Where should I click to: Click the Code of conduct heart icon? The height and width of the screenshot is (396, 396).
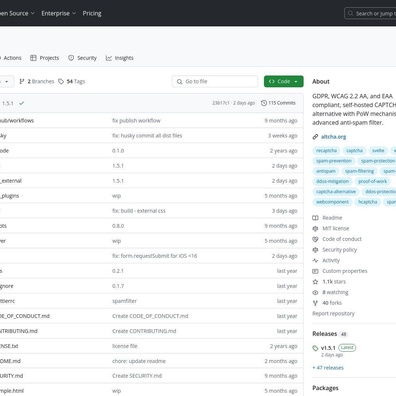[315, 239]
